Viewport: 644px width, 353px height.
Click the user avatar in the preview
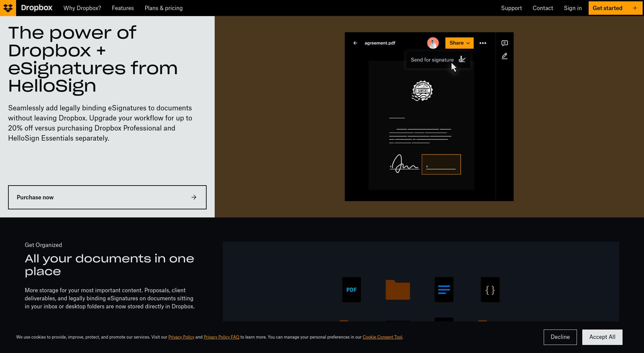pos(433,43)
